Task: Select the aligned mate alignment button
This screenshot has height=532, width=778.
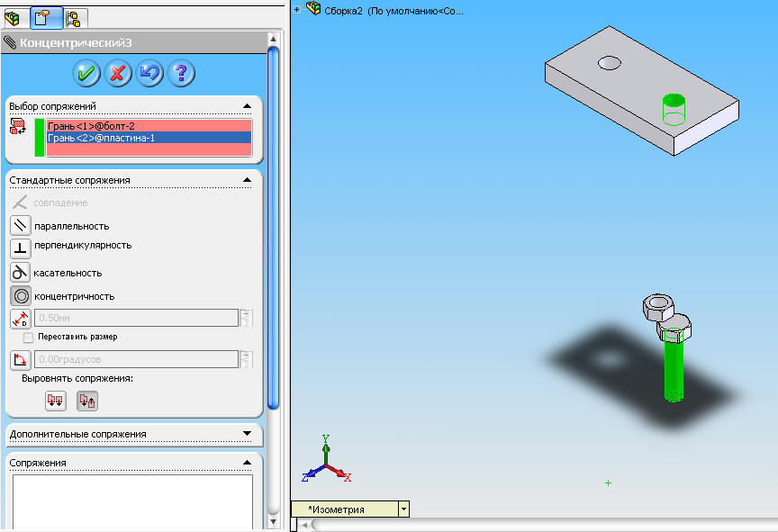Action: click(x=56, y=401)
